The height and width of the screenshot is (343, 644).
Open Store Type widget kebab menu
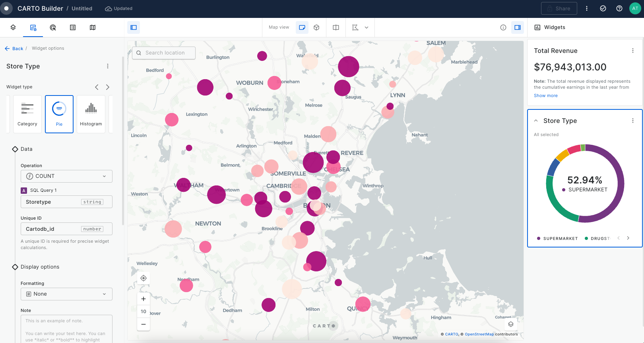[633, 121]
